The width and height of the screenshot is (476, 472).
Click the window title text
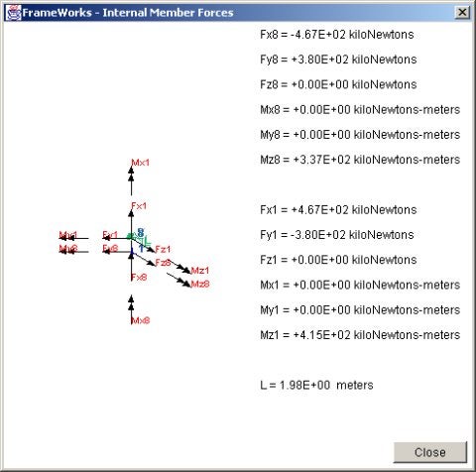128,13
